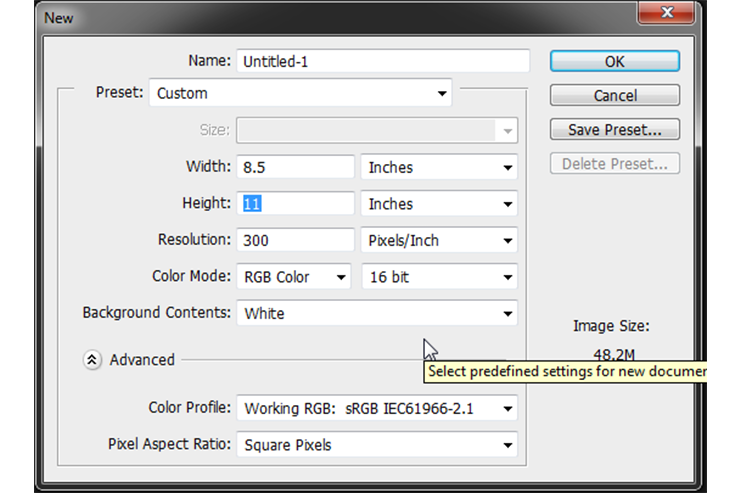Click the OK button
740x493 pixels.
[614, 61]
